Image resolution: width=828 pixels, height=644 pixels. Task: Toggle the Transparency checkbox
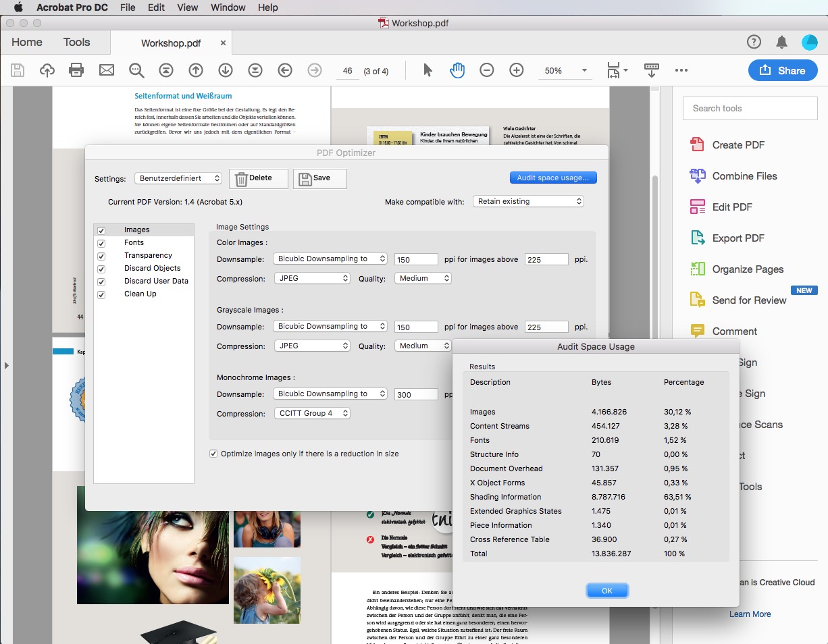click(x=101, y=256)
